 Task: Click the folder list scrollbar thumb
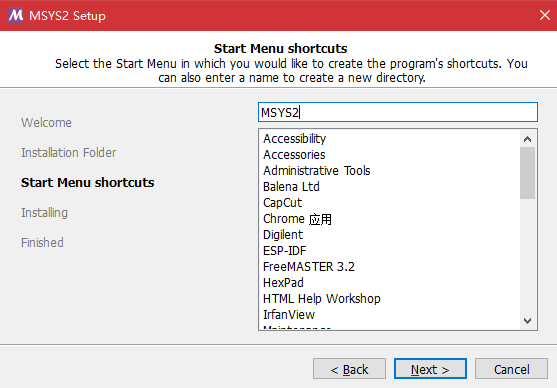(528, 173)
